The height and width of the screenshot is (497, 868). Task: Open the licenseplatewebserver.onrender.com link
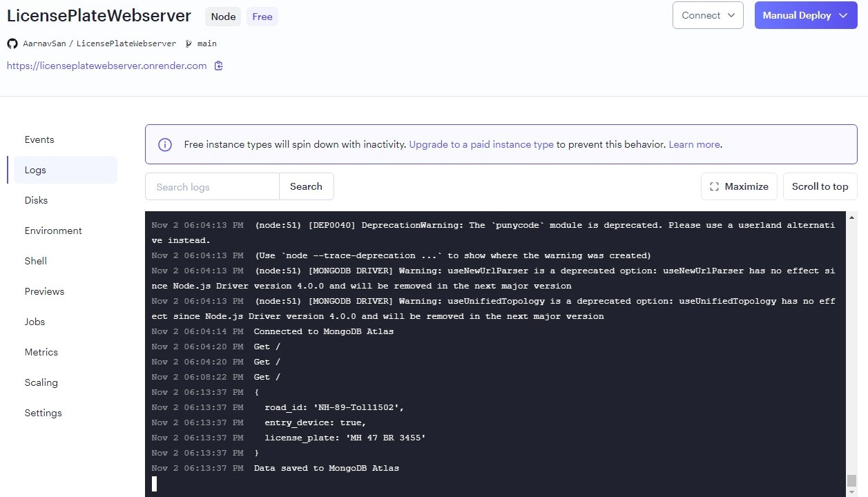pos(107,66)
